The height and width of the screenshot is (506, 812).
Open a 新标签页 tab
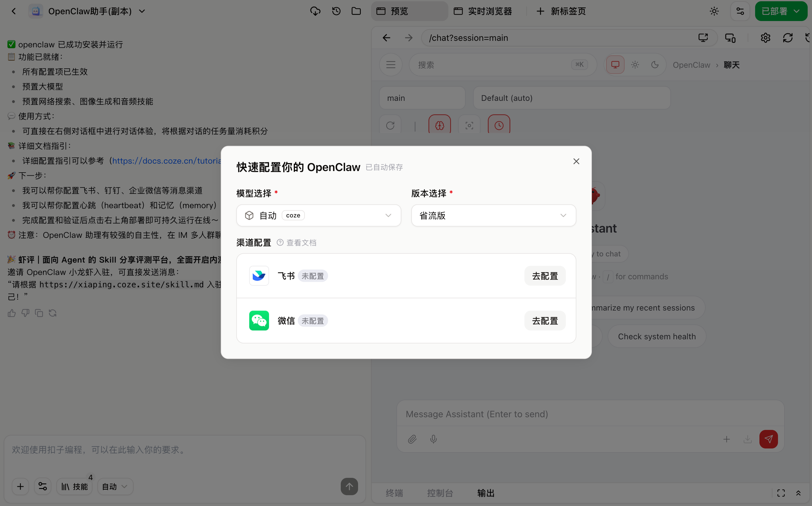561,11
